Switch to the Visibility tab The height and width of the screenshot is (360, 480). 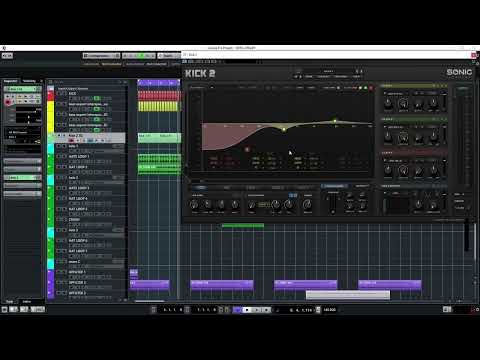(x=29, y=81)
